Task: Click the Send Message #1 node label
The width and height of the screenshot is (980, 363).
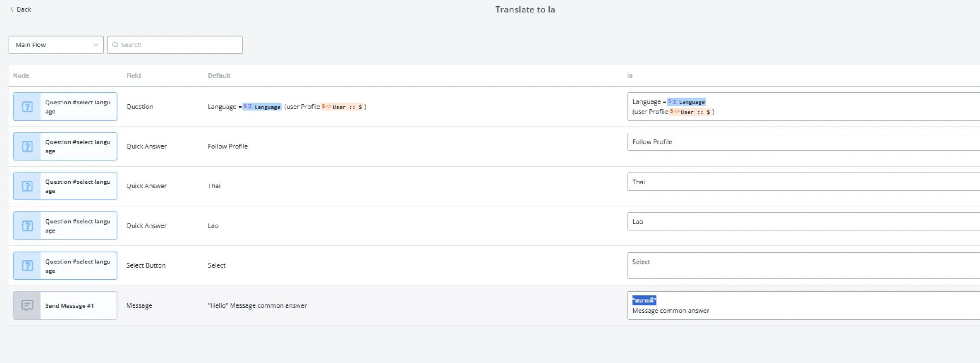Action: [x=69, y=305]
